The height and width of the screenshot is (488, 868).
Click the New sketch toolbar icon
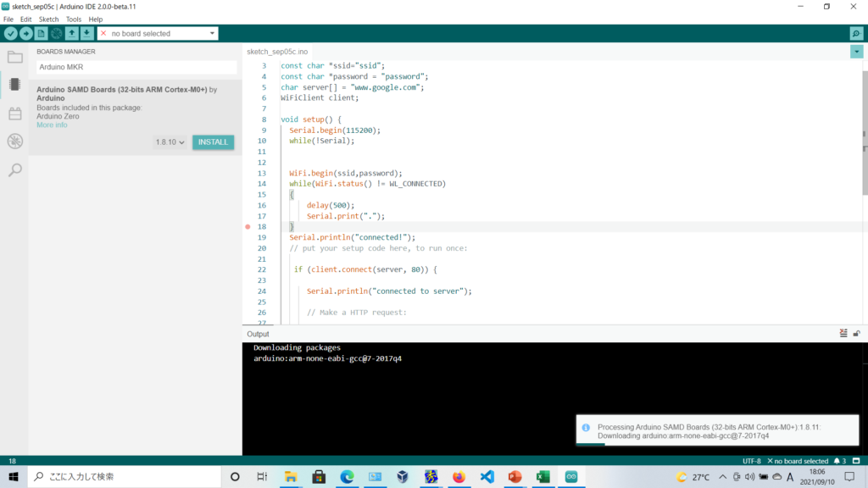click(41, 33)
